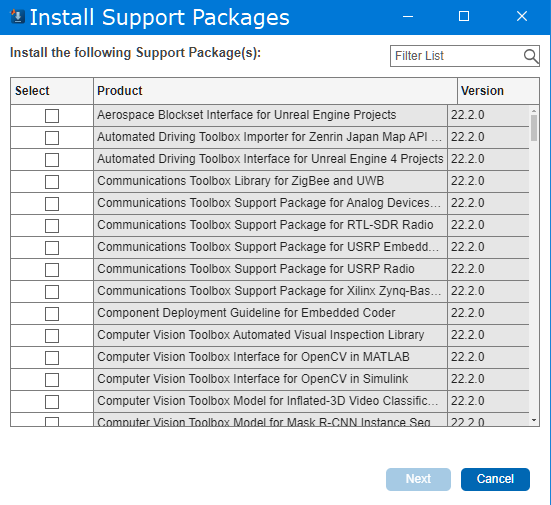Maximize the Install Support Packages window
This screenshot has height=505, width=551.
click(464, 16)
